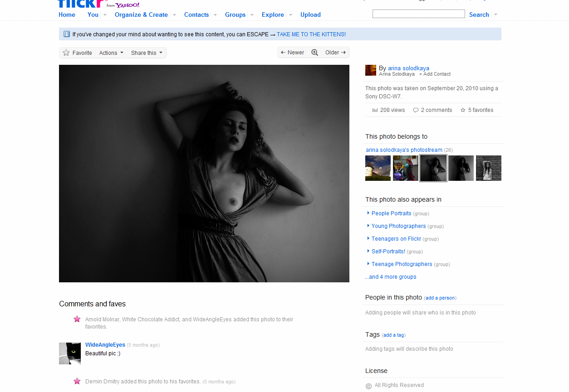Click the magnifier zoom icon between Newer and Older

(314, 53)
